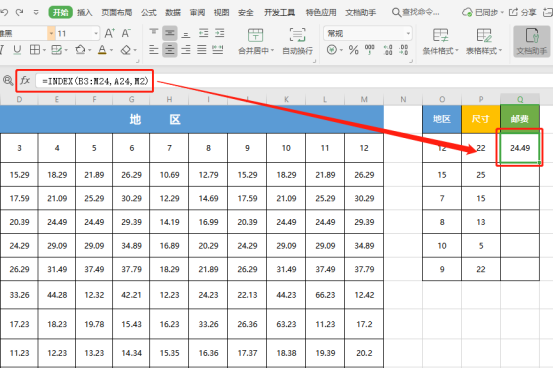Expand the font color dropdown arrow
The image size is (554, 369).
[x=112, y=50]
